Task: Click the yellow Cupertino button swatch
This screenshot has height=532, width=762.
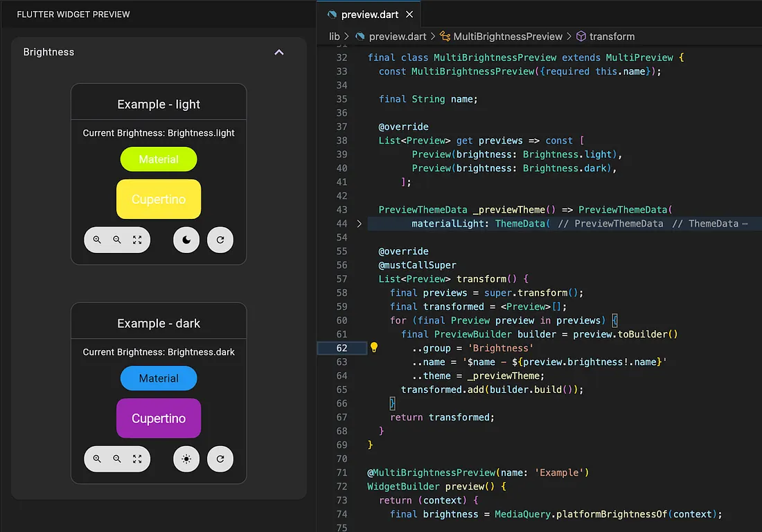Action: coord(159,199)
